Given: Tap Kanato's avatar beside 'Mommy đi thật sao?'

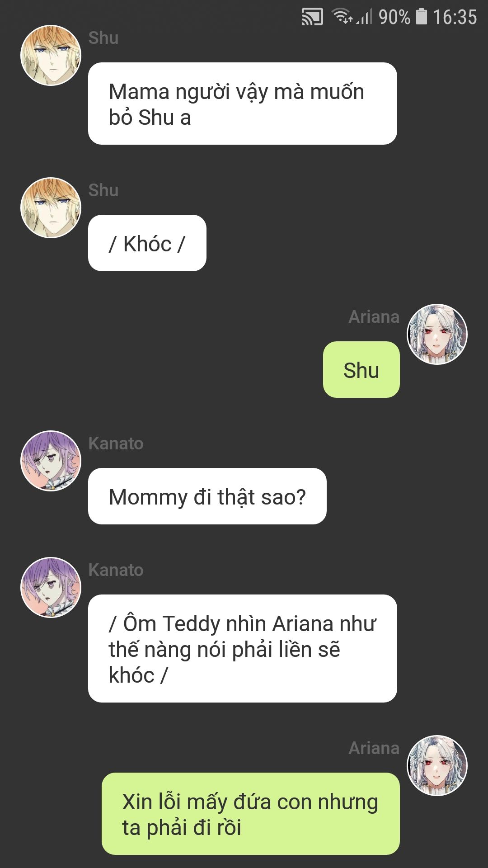Looking at the screenshot, I should pos(51,461).
